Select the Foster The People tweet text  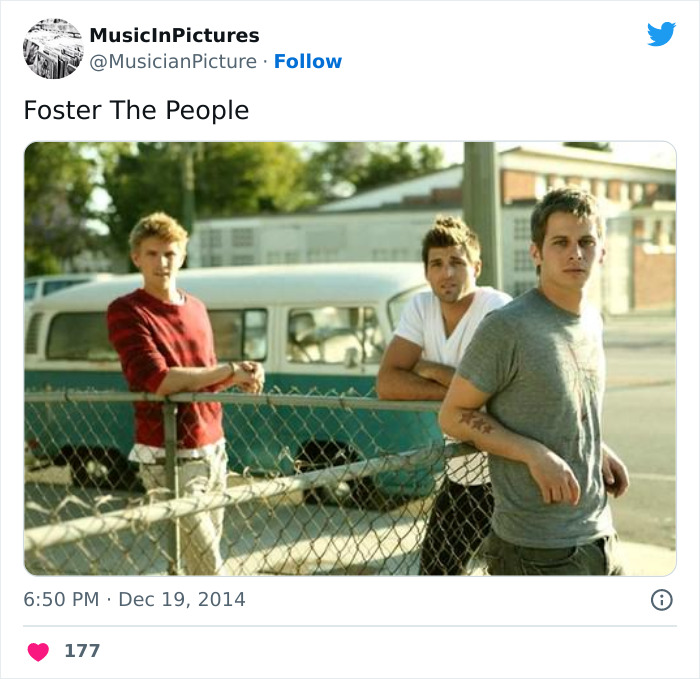[136, 110]
